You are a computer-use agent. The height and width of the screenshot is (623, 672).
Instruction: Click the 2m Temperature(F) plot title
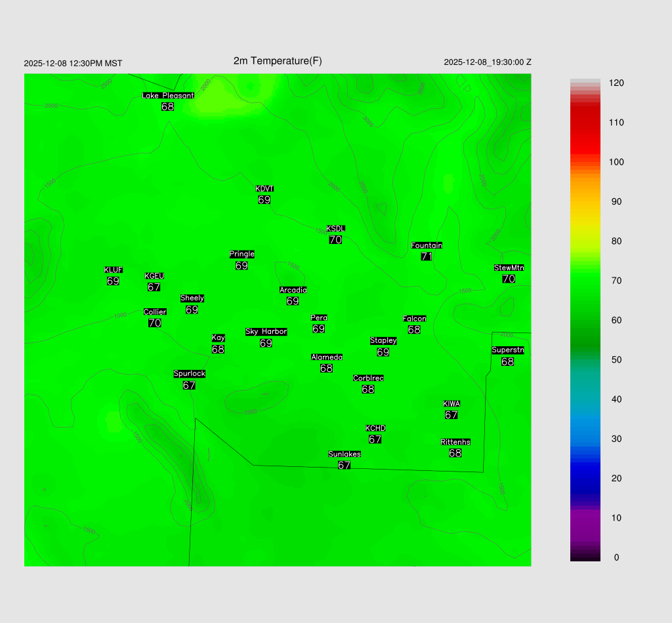(x=278, y=61)
